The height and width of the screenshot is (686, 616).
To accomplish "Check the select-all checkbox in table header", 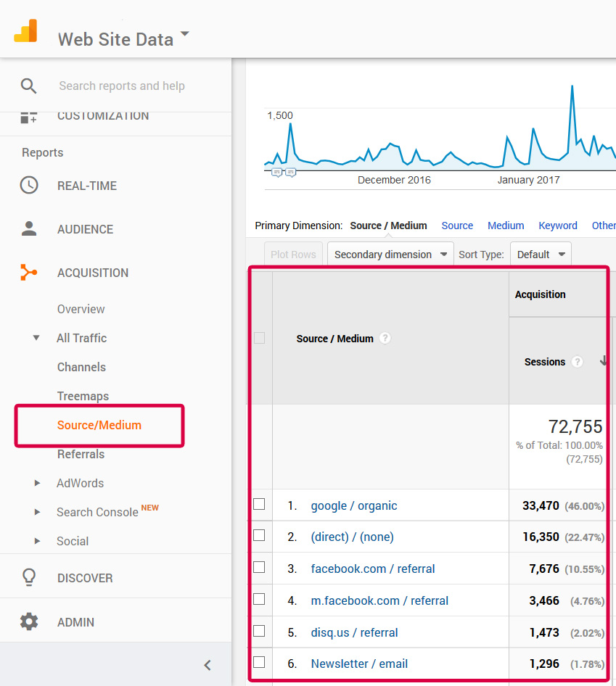I will click(259, 338).
